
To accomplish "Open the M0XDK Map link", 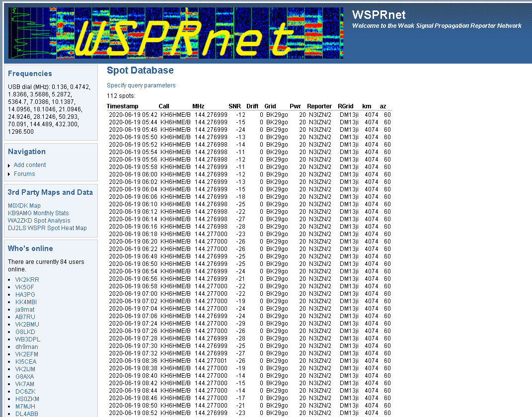I will (24, 206).
